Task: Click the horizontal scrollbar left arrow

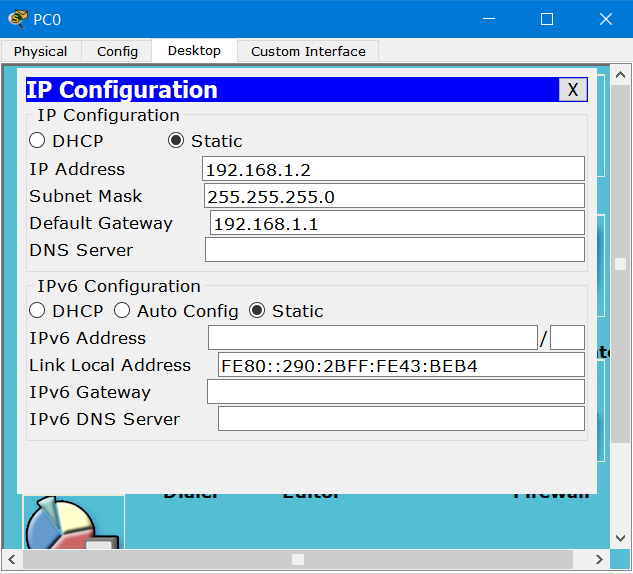Action: [x=12, y=559]
